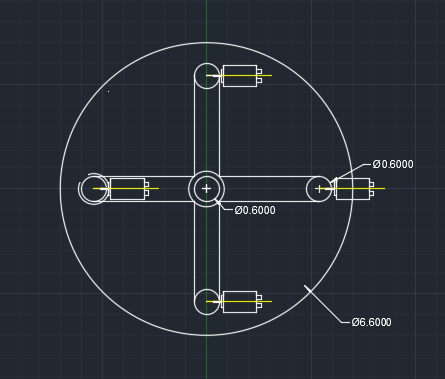This screenshot has height=379, width=445.
Task: Select the Ø6.6000 leader line
Action: [325, 305]
